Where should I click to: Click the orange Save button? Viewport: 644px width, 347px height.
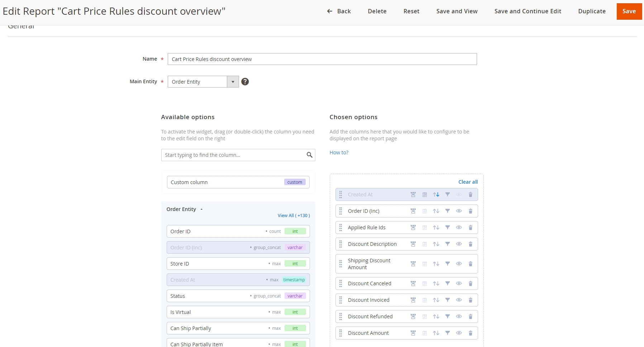pyautogui.click(x=629, y=11)
